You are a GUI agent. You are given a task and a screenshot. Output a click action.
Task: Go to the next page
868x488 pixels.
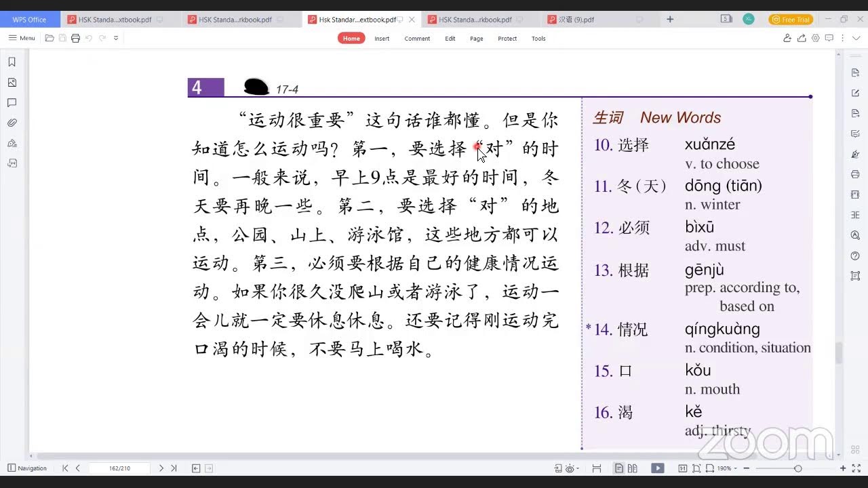pos(161,468)
